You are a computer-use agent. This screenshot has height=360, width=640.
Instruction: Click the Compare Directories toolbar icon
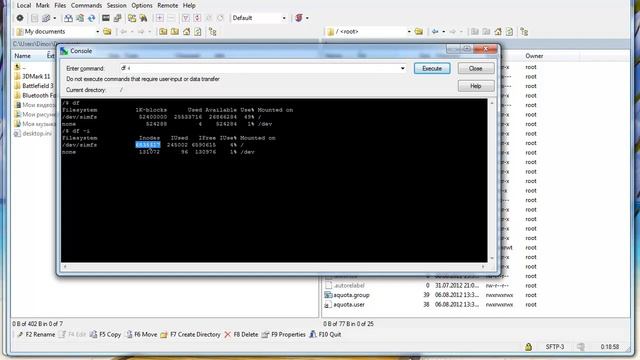[68, 18]
